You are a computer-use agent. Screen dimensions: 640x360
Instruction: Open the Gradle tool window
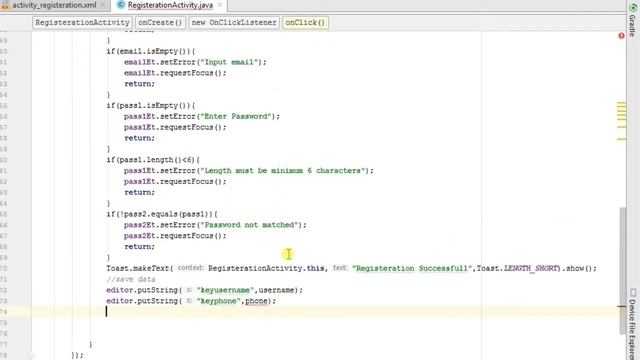click(633, 20)
